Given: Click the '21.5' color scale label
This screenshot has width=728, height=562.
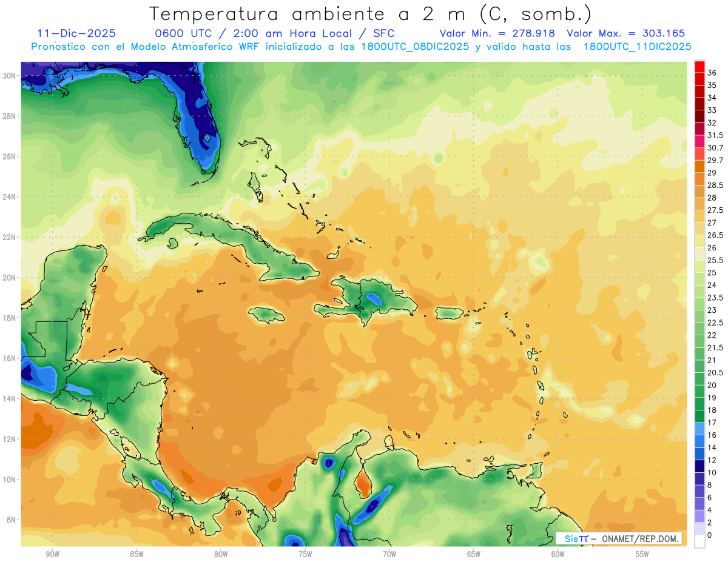Looking at the screenshot, I should [715, 347].
